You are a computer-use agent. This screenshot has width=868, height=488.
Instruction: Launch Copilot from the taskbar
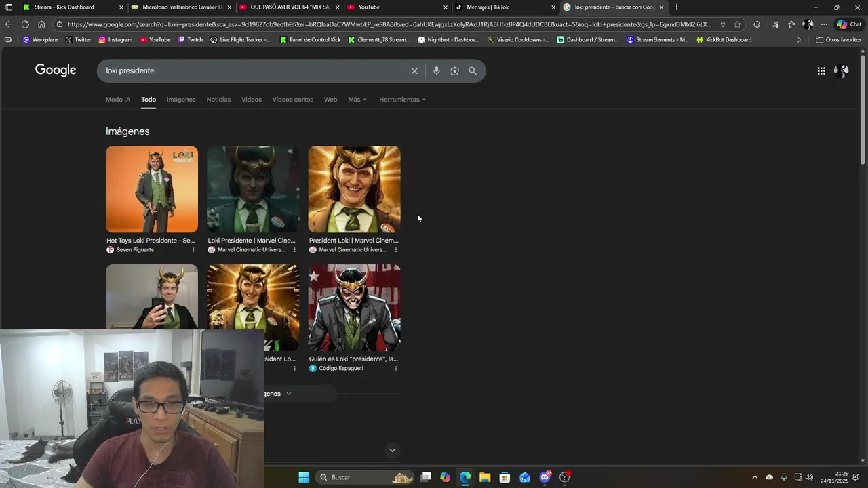(445, 477)
